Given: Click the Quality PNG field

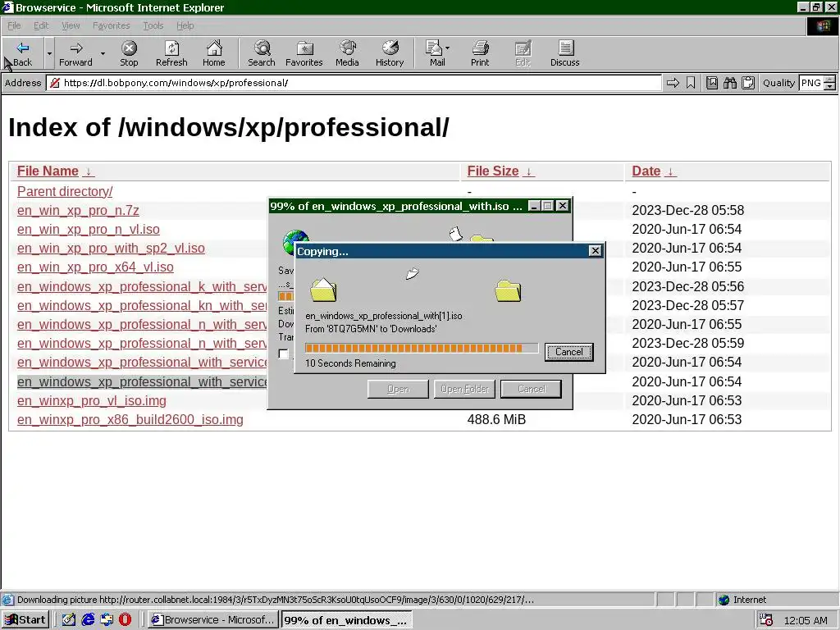Looking at the screenshot, I should (811, 83).
